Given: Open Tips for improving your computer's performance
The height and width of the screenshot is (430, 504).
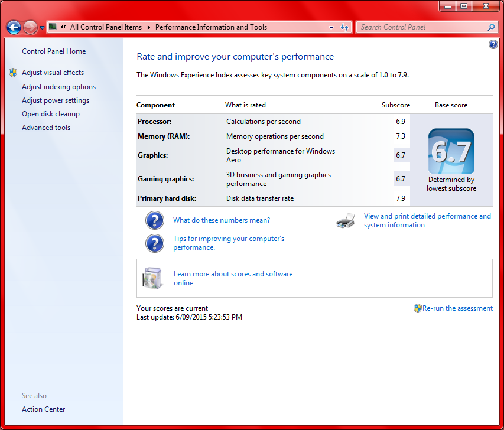Looking at the screenshot, I should pyautogui.click(x=229, y=243).
